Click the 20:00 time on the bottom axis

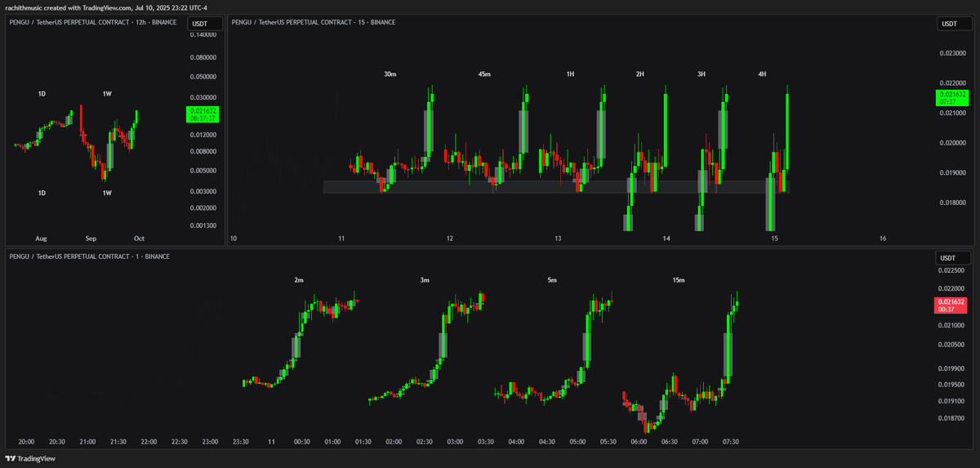pyautogui.click(x=26, y=442)
